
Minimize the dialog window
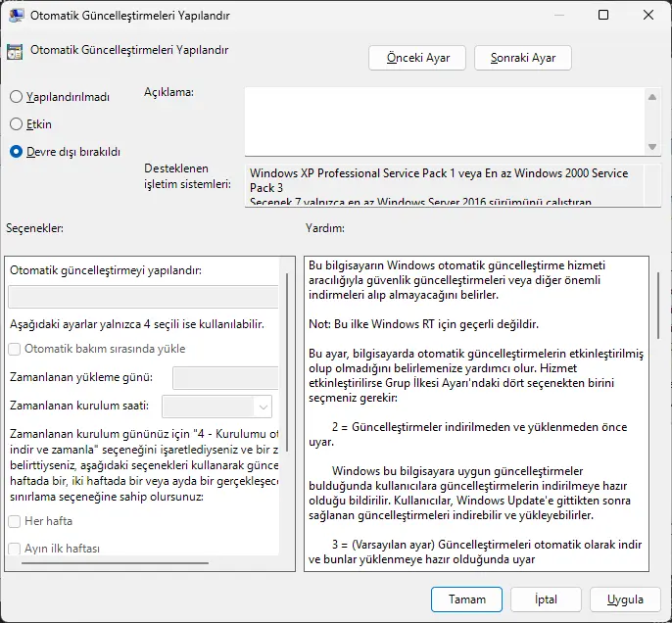point(558,15)
